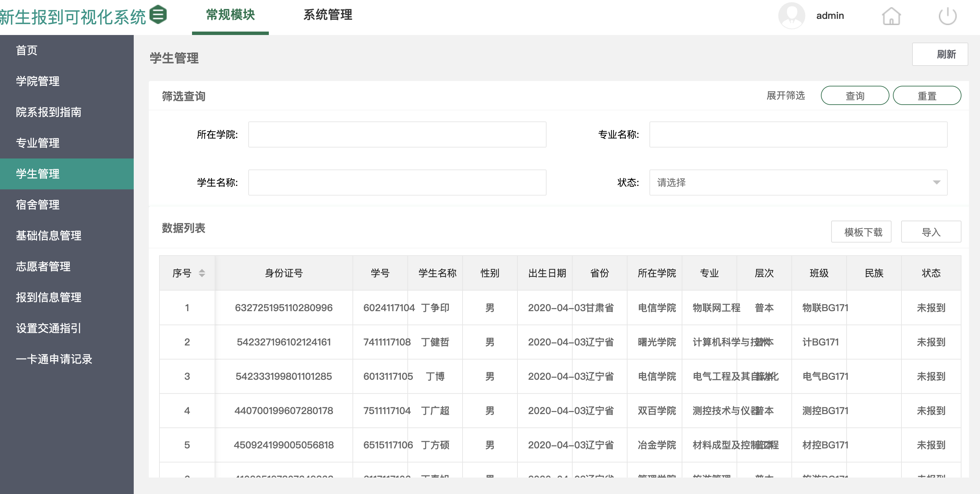Download template via 模板下载
Screen dimensions: 980x494
[861, 232]
